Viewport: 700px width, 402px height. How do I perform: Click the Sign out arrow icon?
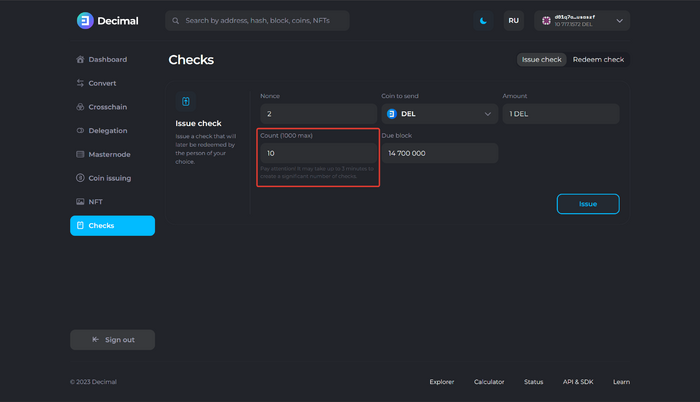point(95,339)
